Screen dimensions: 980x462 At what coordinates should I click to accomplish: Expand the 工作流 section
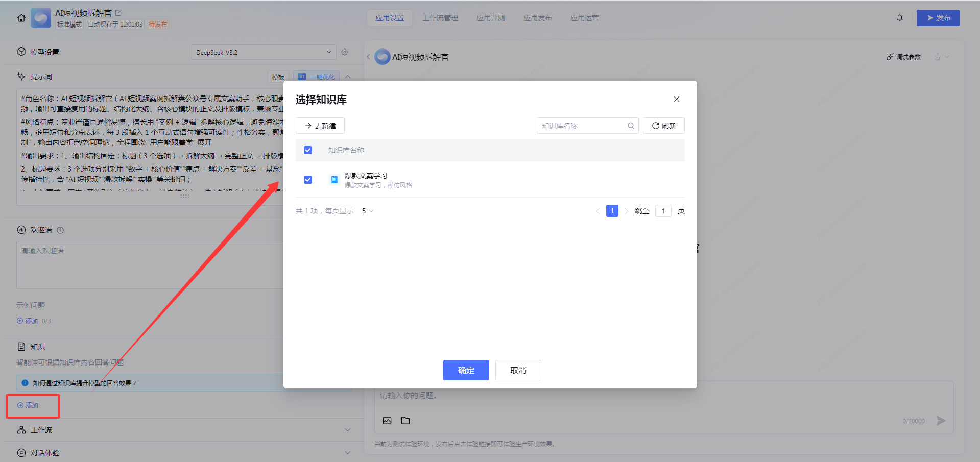coord(348,430)
